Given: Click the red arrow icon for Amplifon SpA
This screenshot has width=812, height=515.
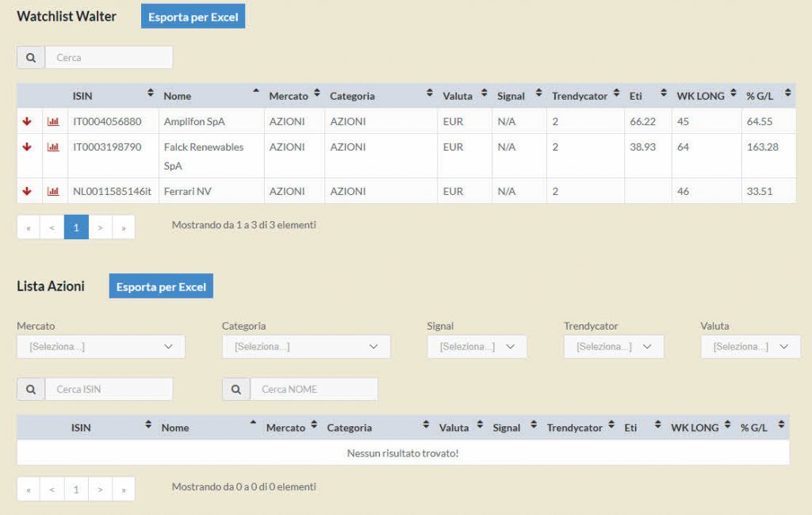Looking at the screenshot, I should point(27,122).
